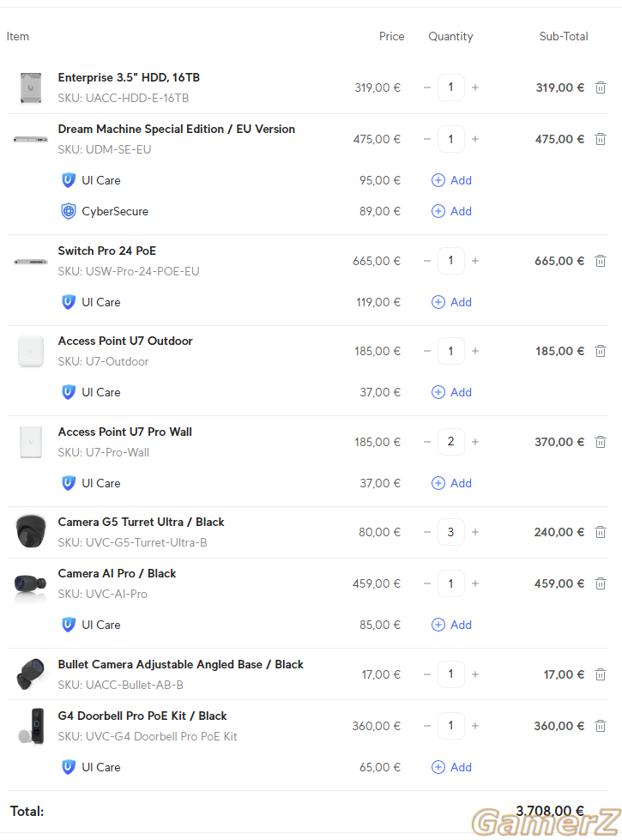Remove G4 Doorbell Pro PoE Kit item

[600, 726]
